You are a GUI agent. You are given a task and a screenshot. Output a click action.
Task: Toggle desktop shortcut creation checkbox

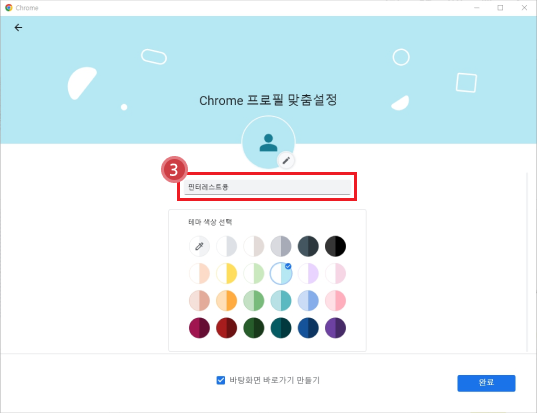click(221, 380)
